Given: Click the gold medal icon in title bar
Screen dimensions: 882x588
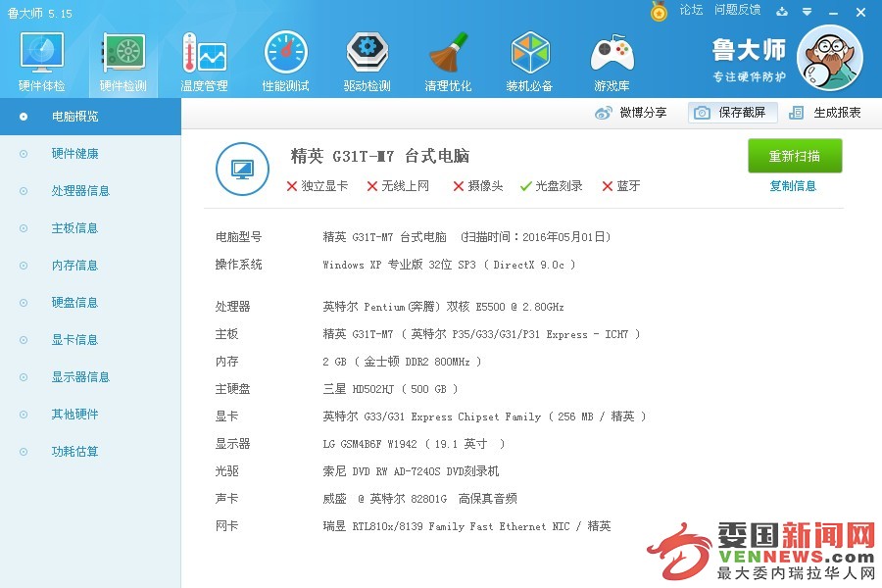Looking at the screenshot, I should 659,11.
